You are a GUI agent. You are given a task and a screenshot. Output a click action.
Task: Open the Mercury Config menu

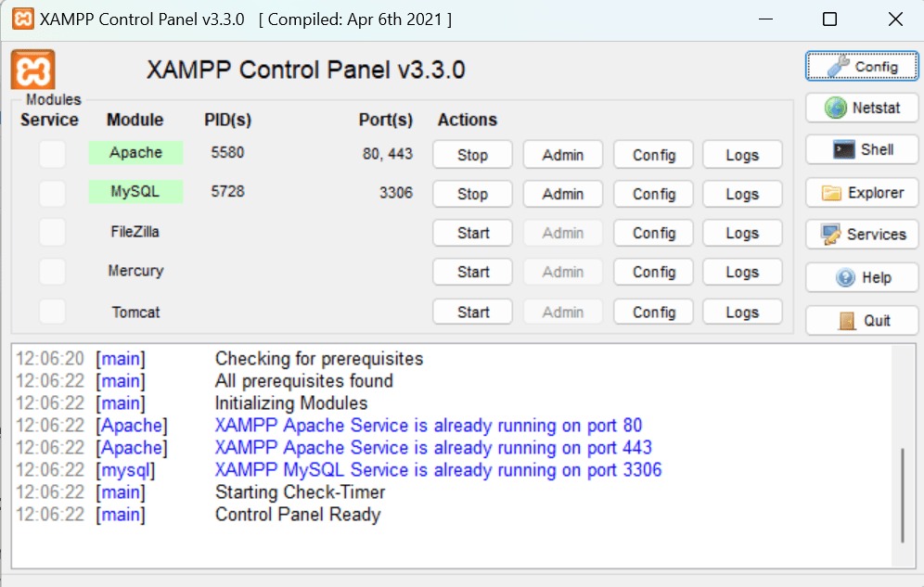pyautogui.click(x=653, y=272)
